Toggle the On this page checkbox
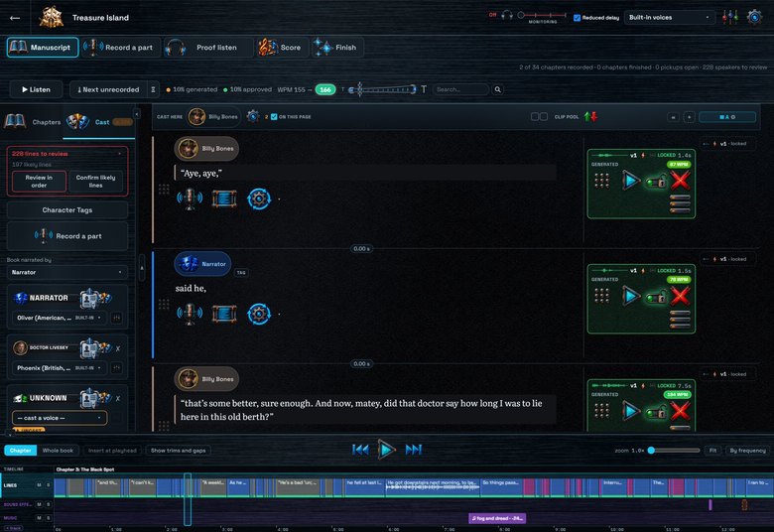774x532 pixels. click(274, 117)
